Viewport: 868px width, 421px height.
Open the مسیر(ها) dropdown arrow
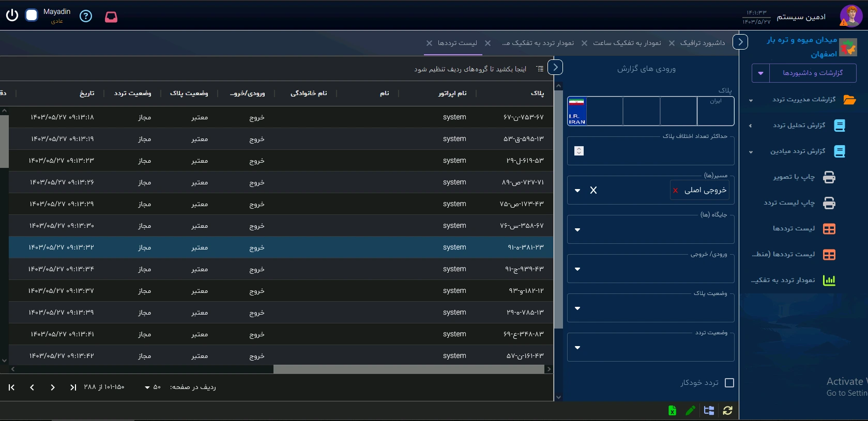coord(577,191)
